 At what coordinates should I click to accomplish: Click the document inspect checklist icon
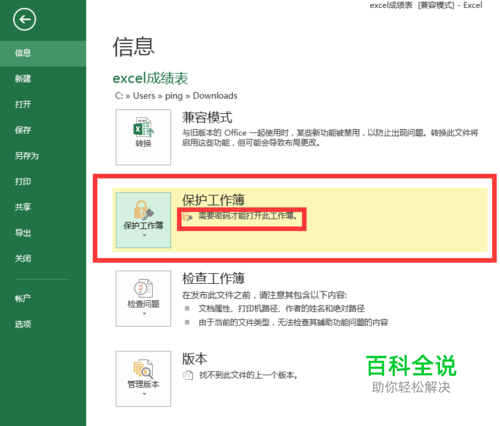(143, 288)
